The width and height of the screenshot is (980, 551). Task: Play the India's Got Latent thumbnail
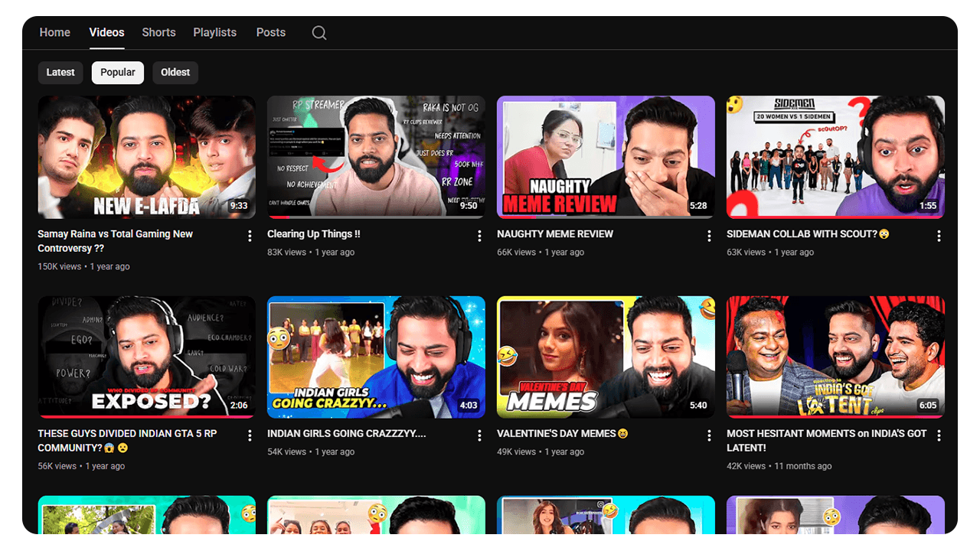point(835,357)
